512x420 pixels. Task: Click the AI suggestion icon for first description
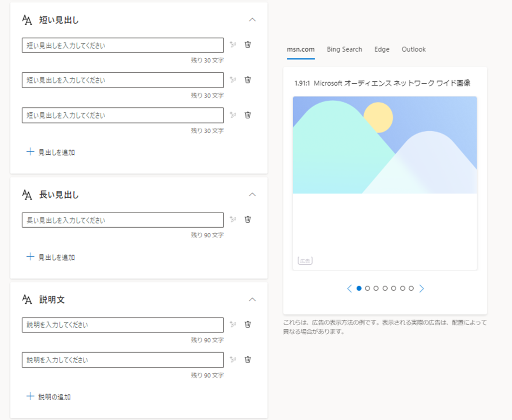tap(233, 324)
